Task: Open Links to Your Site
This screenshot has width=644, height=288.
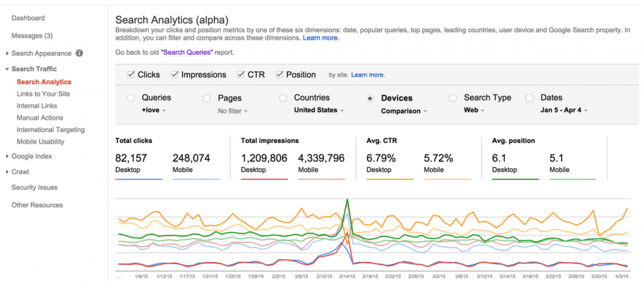Action: [x=43, y=94]
